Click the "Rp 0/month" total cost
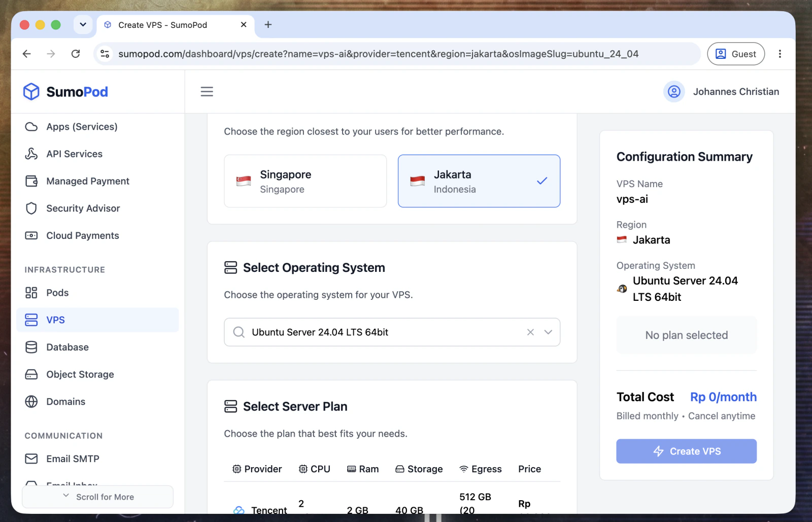Image resolution: width=812 pixels, height=522 pixels. pos(723,397)
